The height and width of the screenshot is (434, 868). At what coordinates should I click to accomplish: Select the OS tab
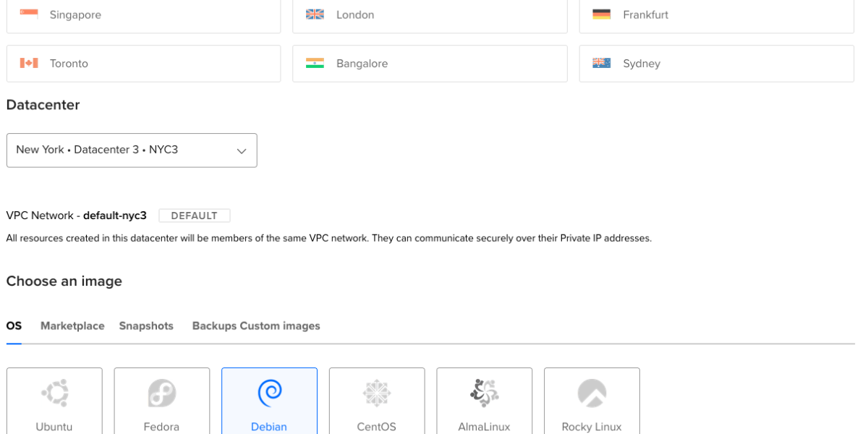click(14, 326)
